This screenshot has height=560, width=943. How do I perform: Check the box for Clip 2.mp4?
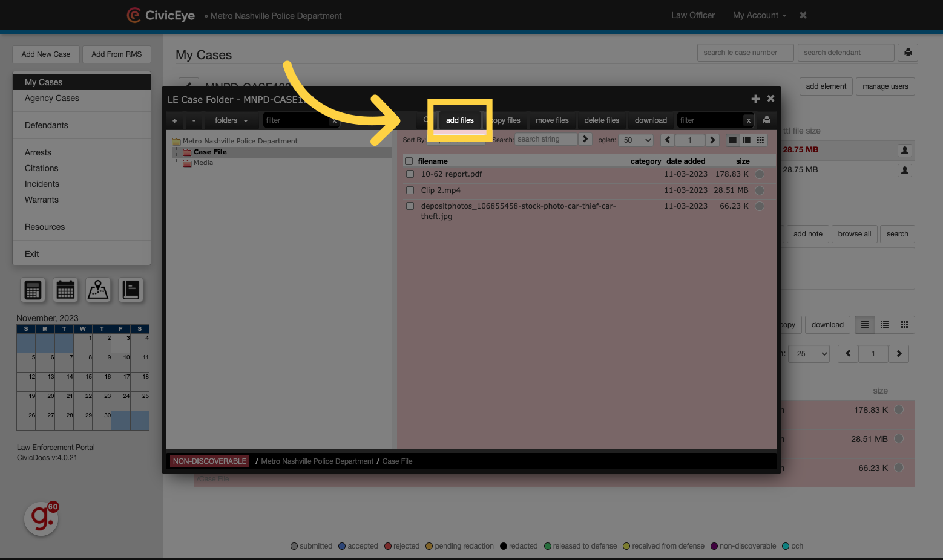tap(410, 190)
